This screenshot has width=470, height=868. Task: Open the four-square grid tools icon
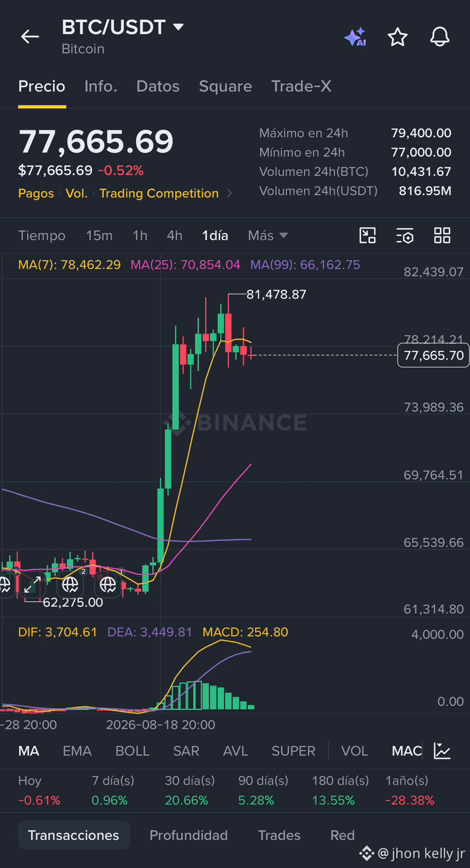click(x=442, y=235)
